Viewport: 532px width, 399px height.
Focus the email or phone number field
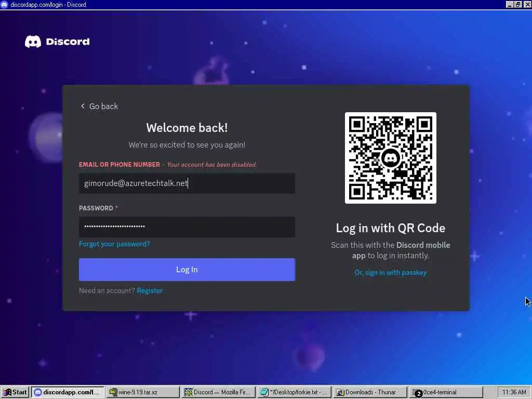coord(187,183)
